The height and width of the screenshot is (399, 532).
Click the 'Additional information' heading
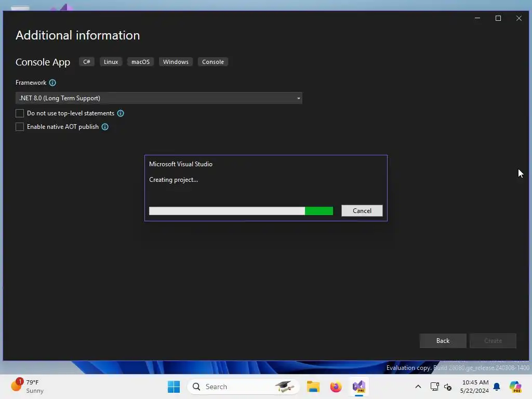78,35
